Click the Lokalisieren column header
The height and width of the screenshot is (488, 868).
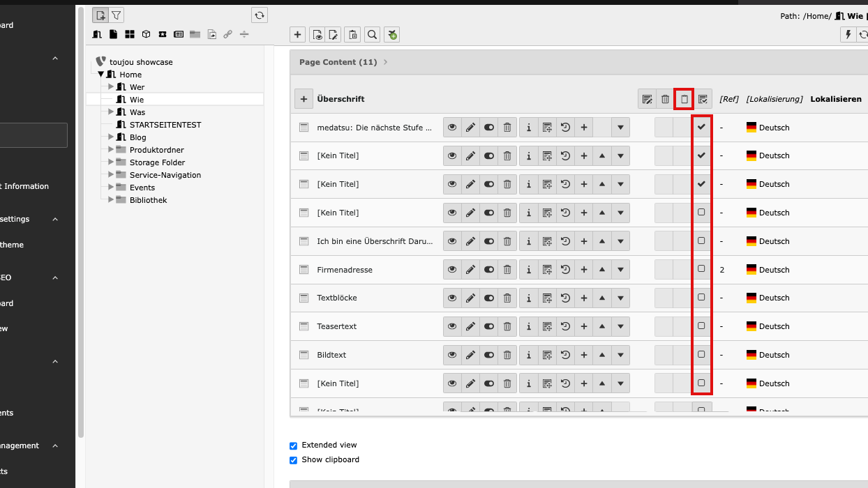click(x=835, y=99)
